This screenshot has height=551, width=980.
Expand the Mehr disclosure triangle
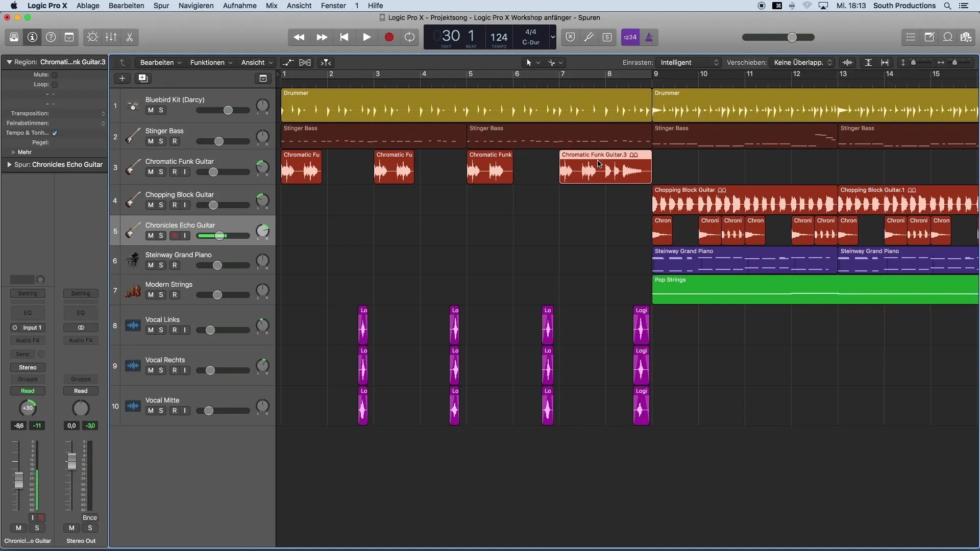click(x=13, y=153)
